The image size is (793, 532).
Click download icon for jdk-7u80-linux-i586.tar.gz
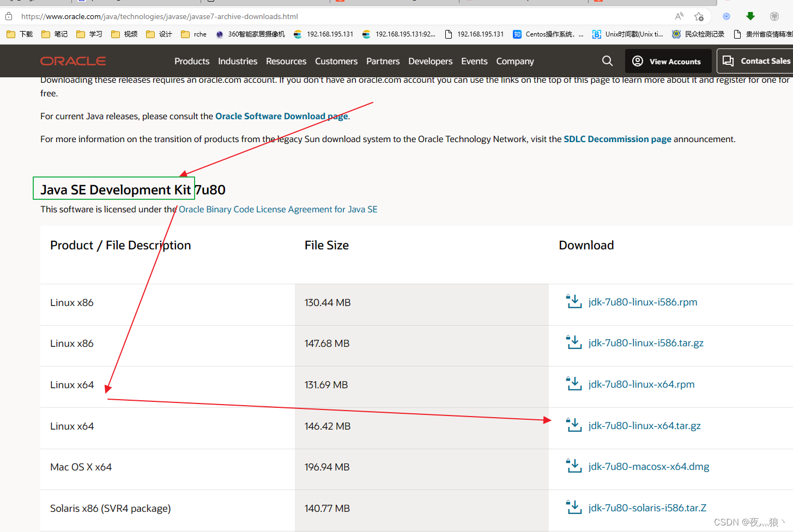pos(574,342)
